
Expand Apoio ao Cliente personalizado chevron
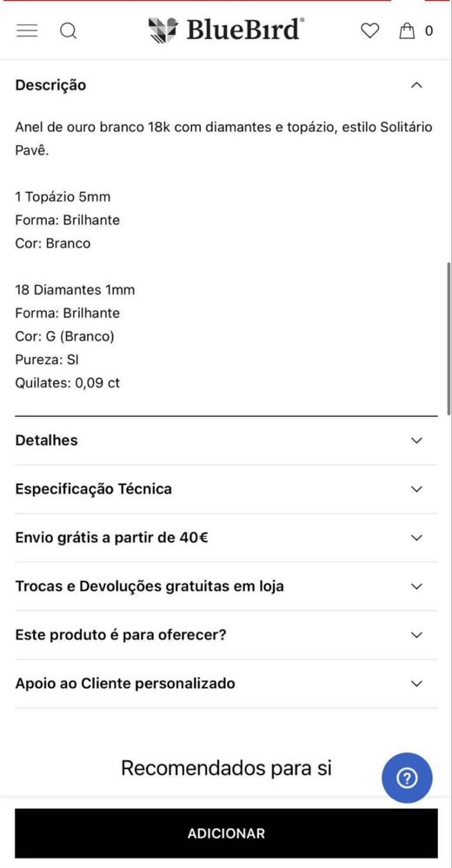pyautogui.click(x=416, y=684)
